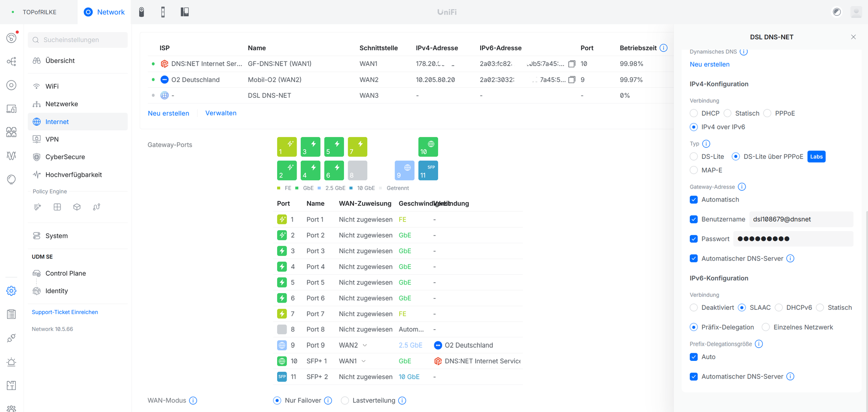Click Support-Ticket Einreichen link
Image resolution: width=868 pixels, height=412 pixels.
point(65,312)
